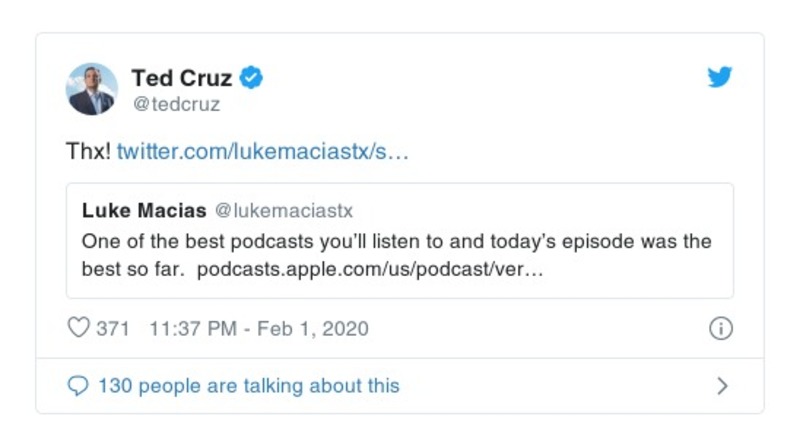Image resolution: width=800 pixels, height=445 pixels.
Task: Click the 11:37 PM - Feb 1, 2020 timestamp
Action: (258, 328)
